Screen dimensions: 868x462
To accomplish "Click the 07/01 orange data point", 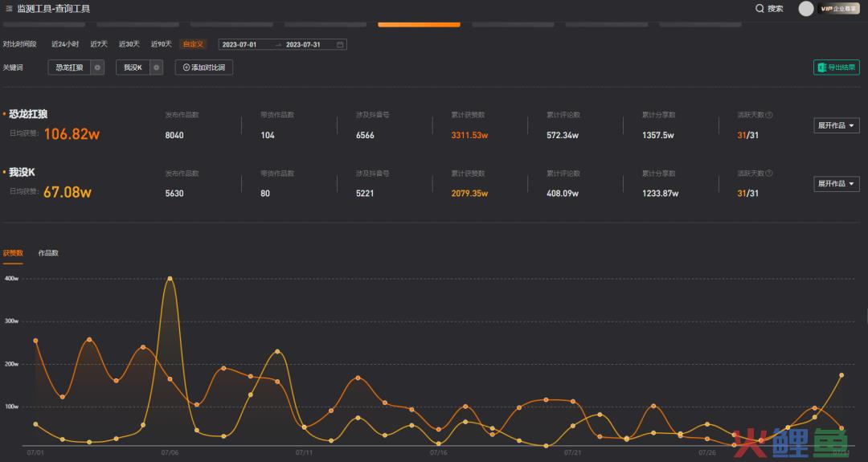I will pos(36,341).
